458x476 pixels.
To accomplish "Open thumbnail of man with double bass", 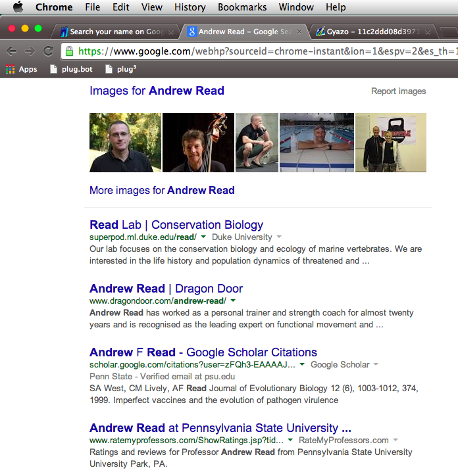I will (x=199, y=143).
